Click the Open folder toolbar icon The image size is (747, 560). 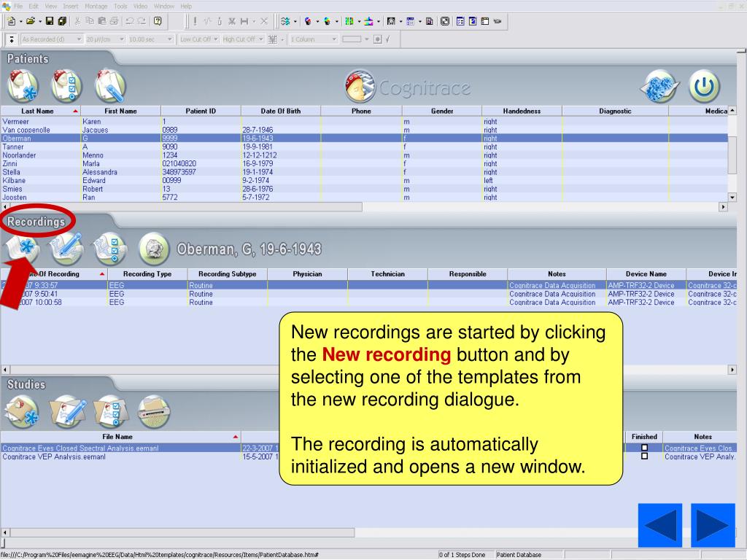coord(31,21)
